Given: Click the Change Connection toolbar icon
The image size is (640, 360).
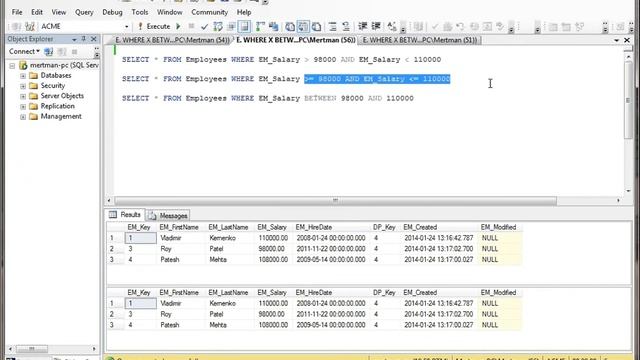Looking at the screenshot, I should pos(29,27).
